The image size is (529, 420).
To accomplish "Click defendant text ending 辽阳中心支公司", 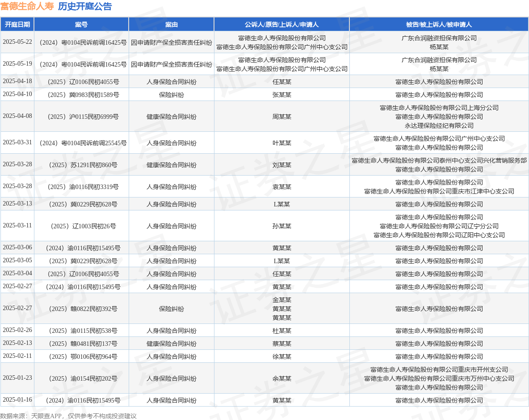I will pos(439,235).
